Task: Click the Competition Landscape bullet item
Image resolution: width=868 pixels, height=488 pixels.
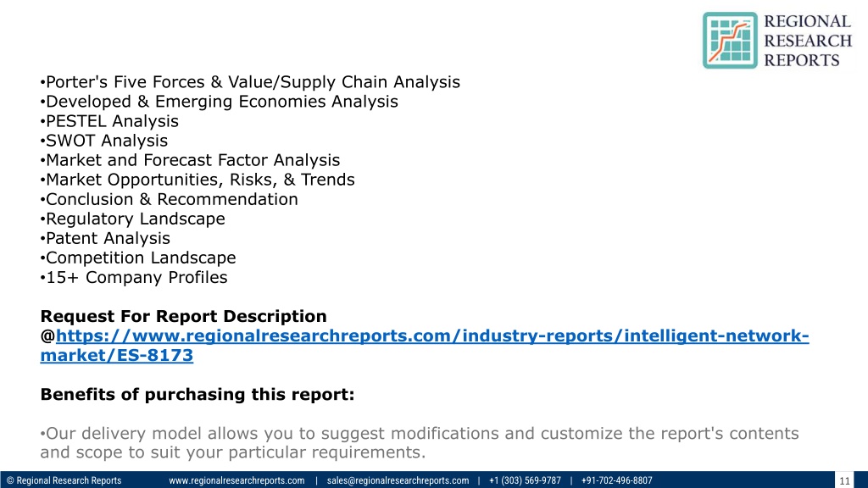Action: 138,258
